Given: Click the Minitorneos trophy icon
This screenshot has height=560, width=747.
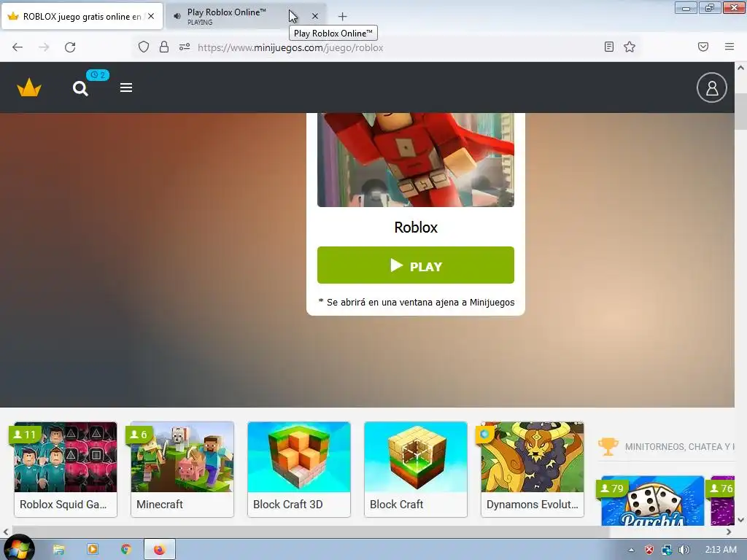Looking at the screenshot, I should 608,447.
